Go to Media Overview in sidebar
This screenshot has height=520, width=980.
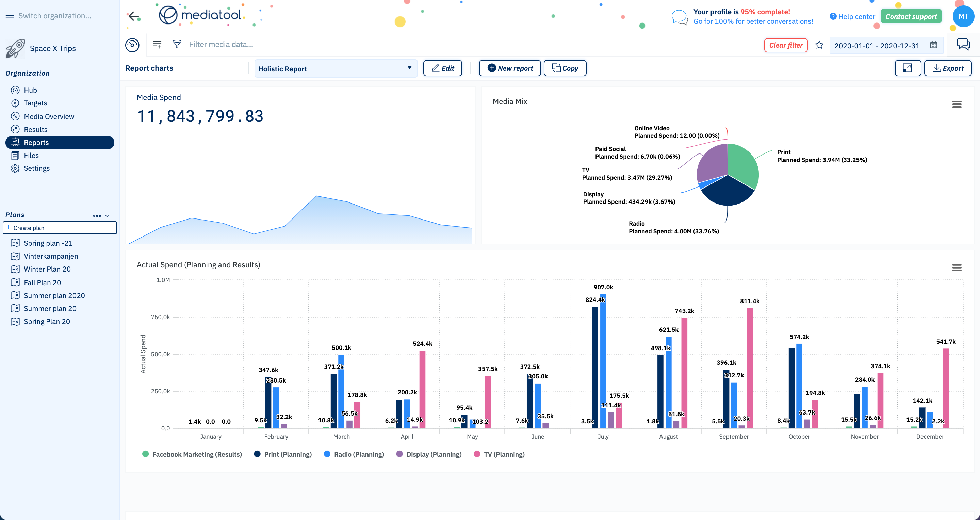tap(49, 116)
